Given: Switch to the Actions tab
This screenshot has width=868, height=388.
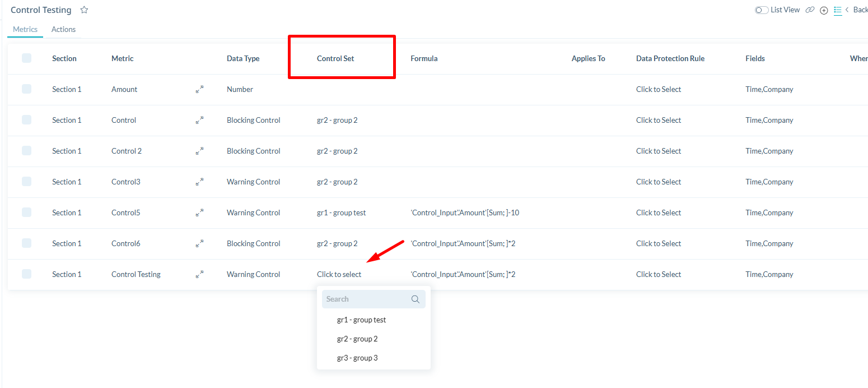Looking at the screenshot, I should [x=63, y=29].
